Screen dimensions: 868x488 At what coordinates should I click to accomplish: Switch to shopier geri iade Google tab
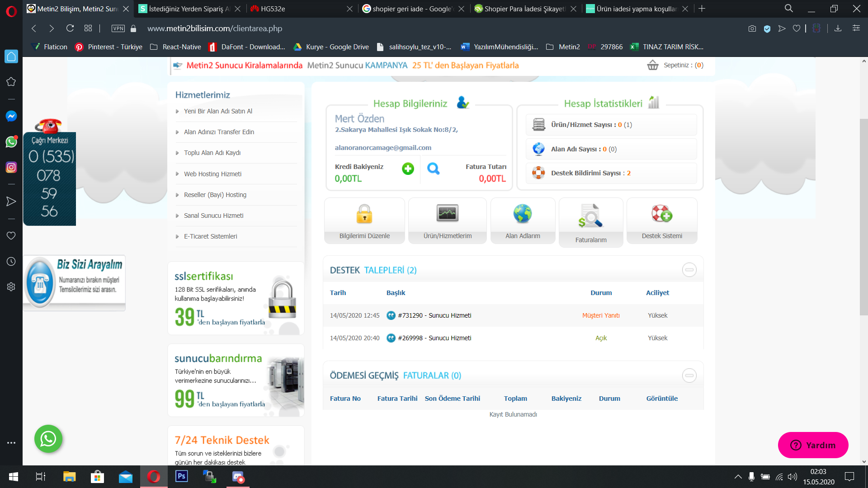(x=414, y=9)
